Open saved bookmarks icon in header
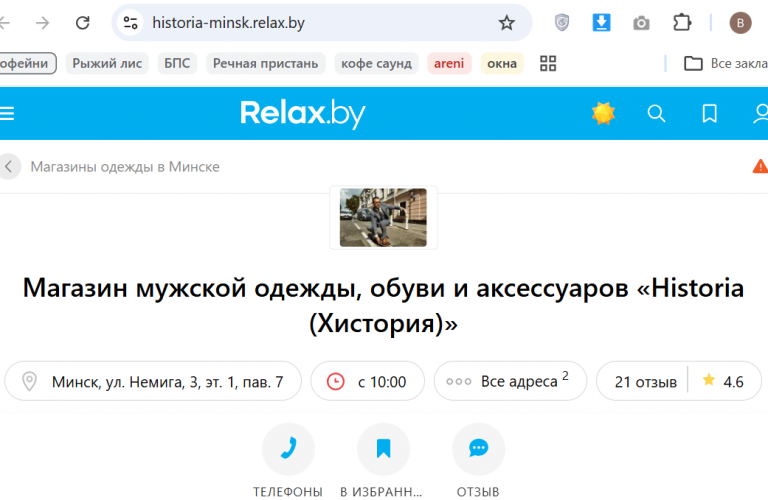768x500 pixels. click(x=709, y=114)
